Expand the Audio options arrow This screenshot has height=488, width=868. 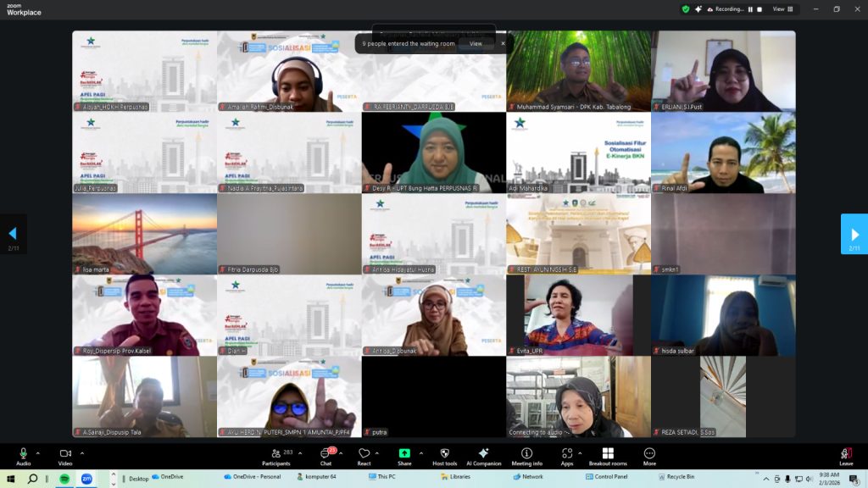click(x=38, y=453)
